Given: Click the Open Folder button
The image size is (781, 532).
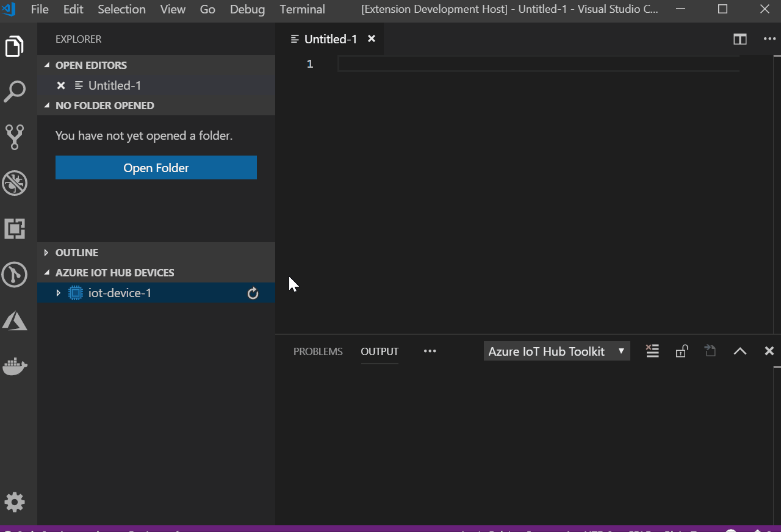Looking at the screenshot, I should (156, 168).
